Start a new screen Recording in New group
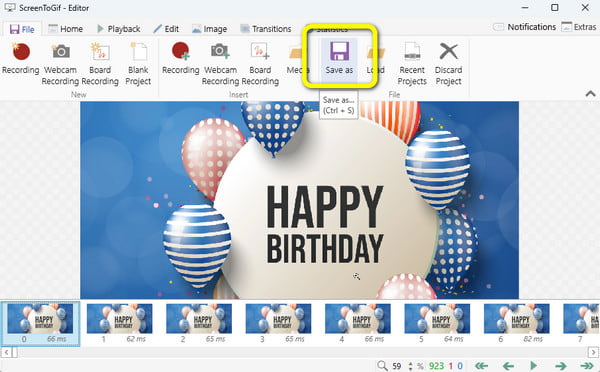This screenshot has width=600, height=372. (x=21, y=58)
